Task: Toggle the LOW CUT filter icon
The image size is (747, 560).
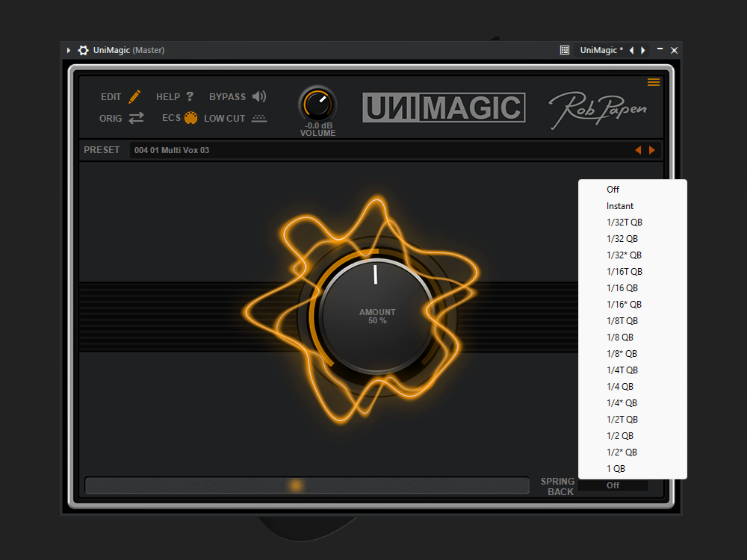Action: click(x=259, y=118)
